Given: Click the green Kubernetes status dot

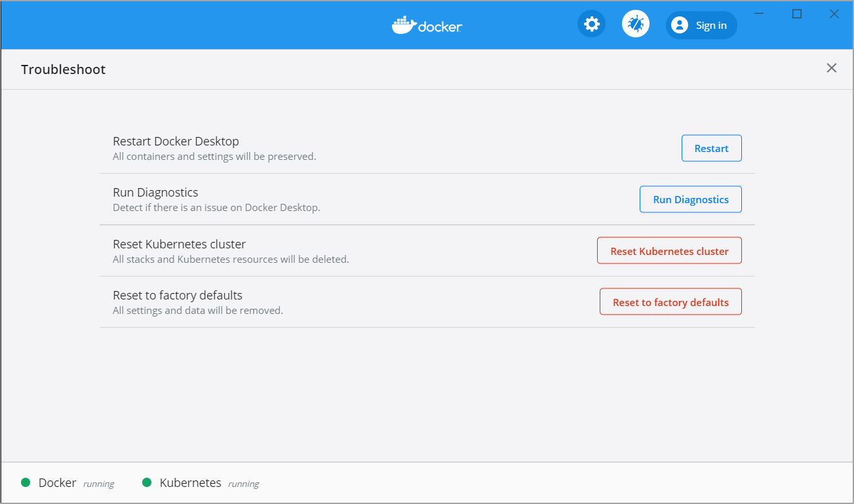Looking at the screenshot, I should coord(147,482).
